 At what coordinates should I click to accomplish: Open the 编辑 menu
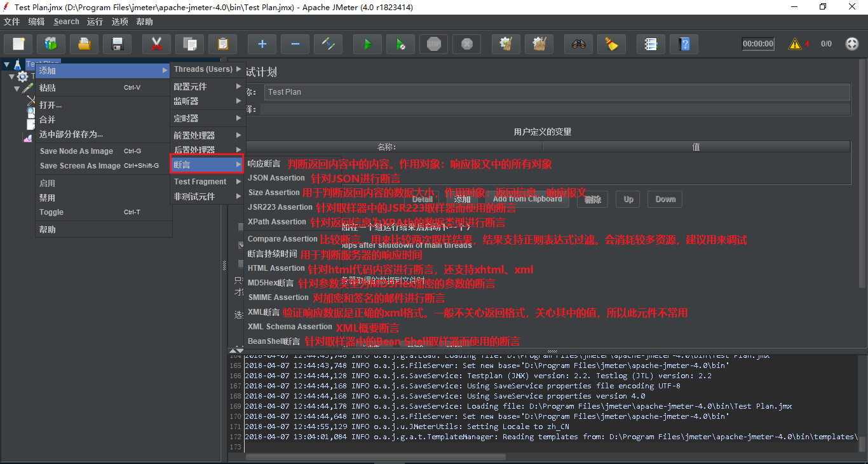(36, 22)
